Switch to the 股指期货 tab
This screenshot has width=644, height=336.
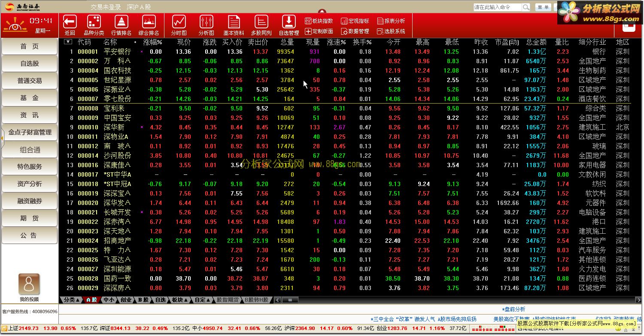tap(228, 300)
